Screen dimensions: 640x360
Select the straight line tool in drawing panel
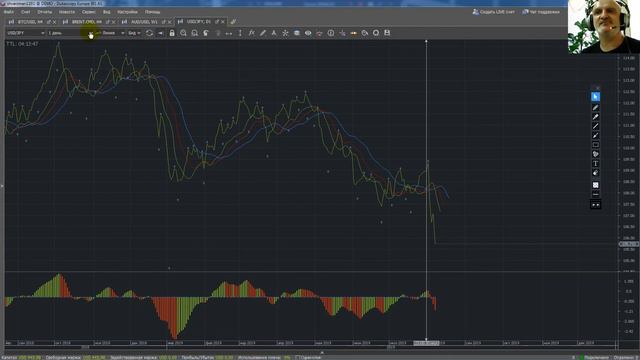[596, 126]
